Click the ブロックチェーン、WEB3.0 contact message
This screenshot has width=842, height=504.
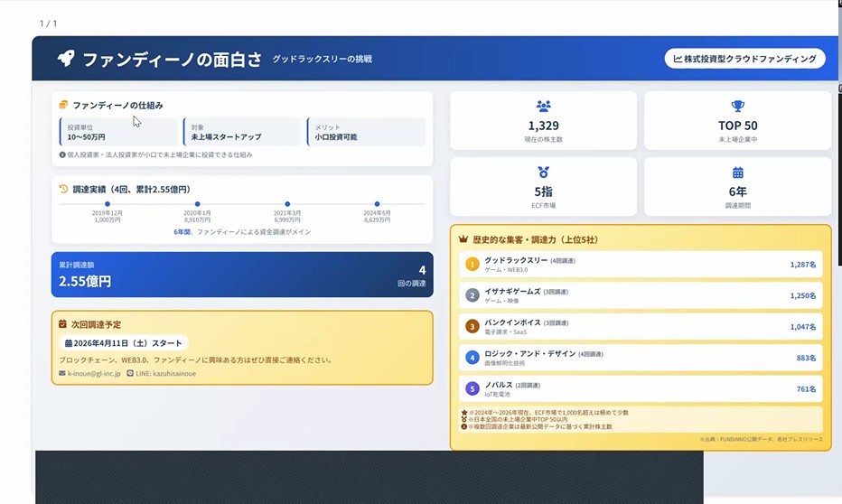pyautogui.click(x=195, y=360)
